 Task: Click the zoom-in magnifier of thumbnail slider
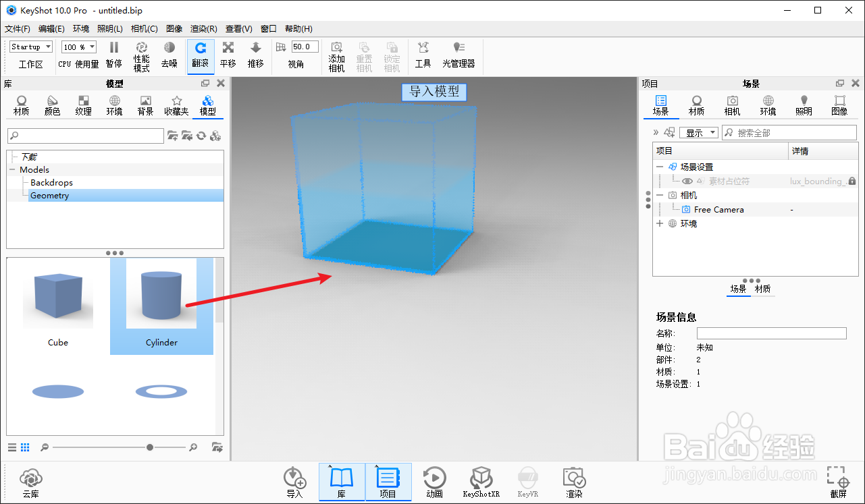[193, 447]
